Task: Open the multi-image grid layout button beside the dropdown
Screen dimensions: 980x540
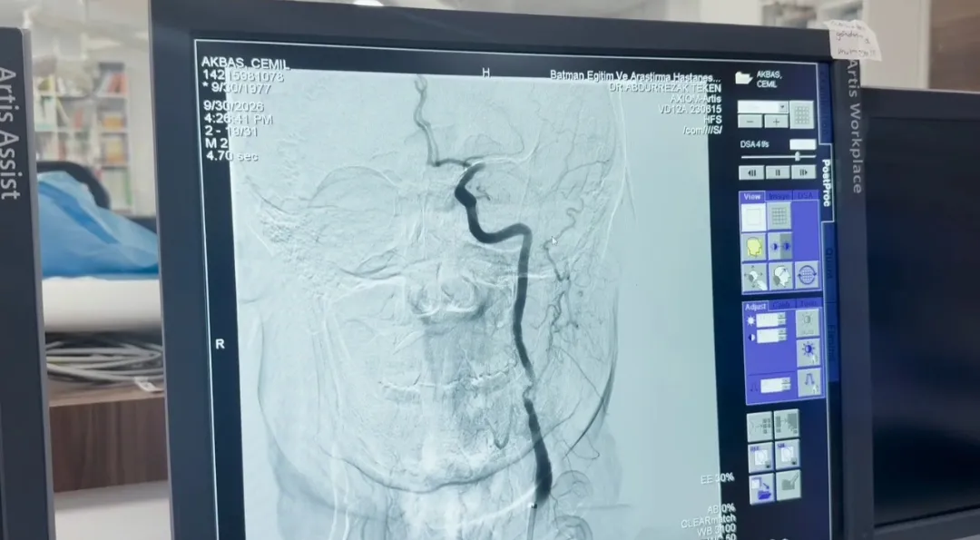Action: click(x=802, y=114)
